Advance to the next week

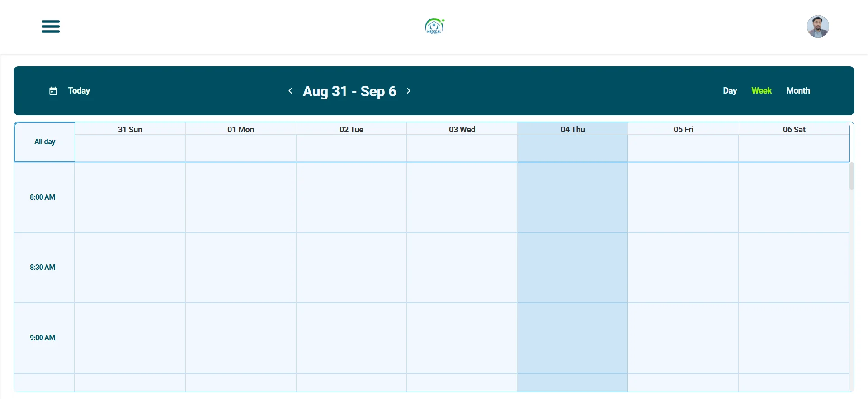click(409, 91)
